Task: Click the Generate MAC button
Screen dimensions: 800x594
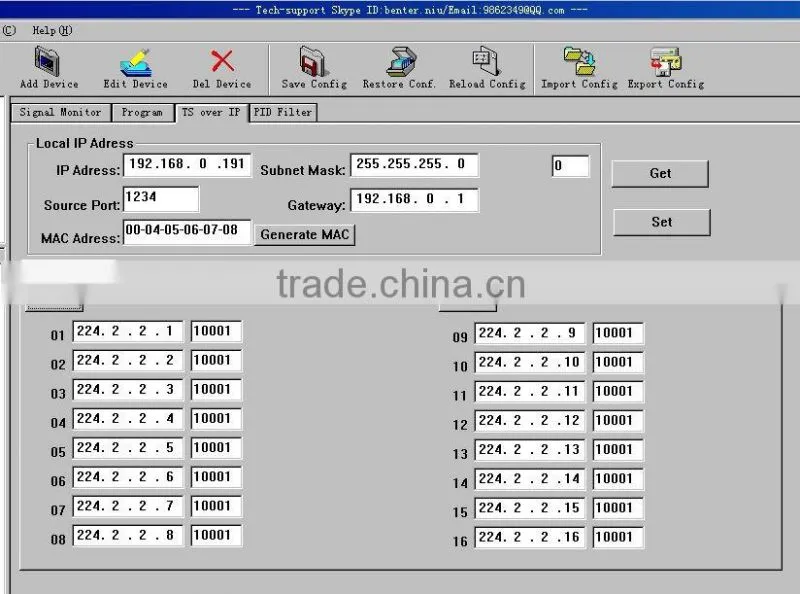Action: 305,235
